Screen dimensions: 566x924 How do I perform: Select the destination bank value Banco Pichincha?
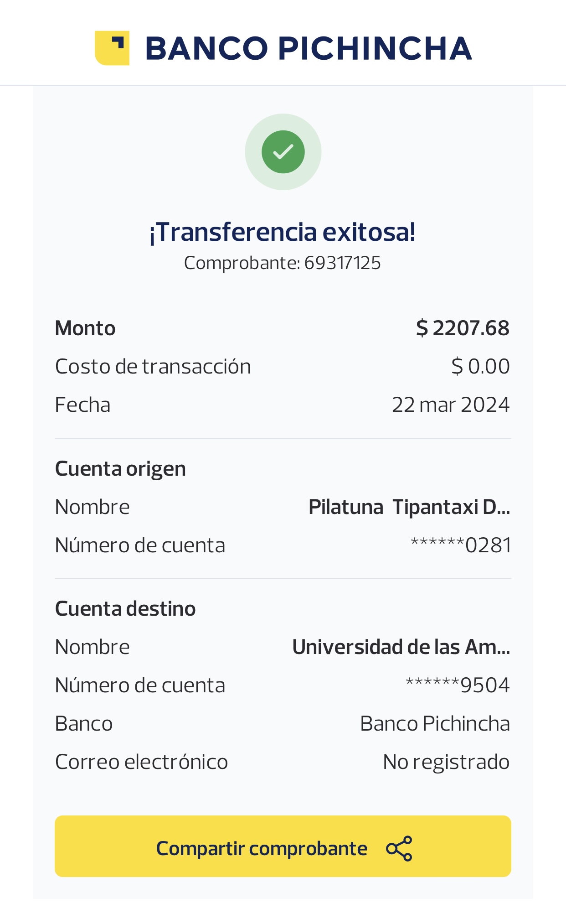435,724
